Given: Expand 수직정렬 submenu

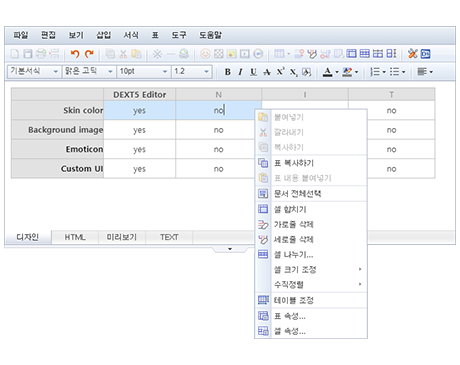Looking at the screenshot, I should click(x=311, y=284).
